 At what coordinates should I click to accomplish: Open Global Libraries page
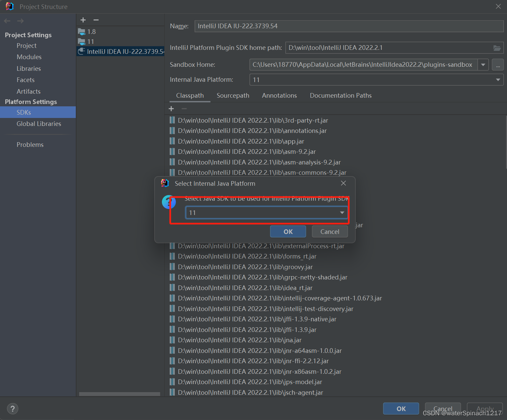coord(39,124)
